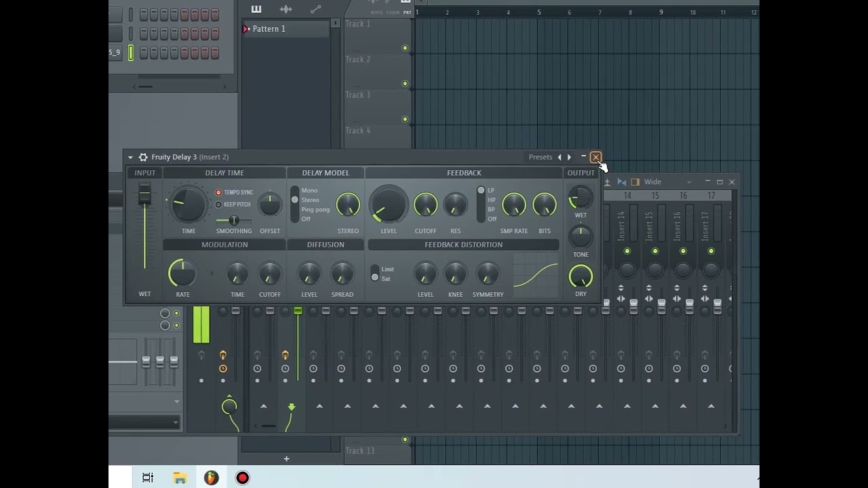Switch to FL Studio on the taskbar
The image size is (868, 488).
pos(212,478)
